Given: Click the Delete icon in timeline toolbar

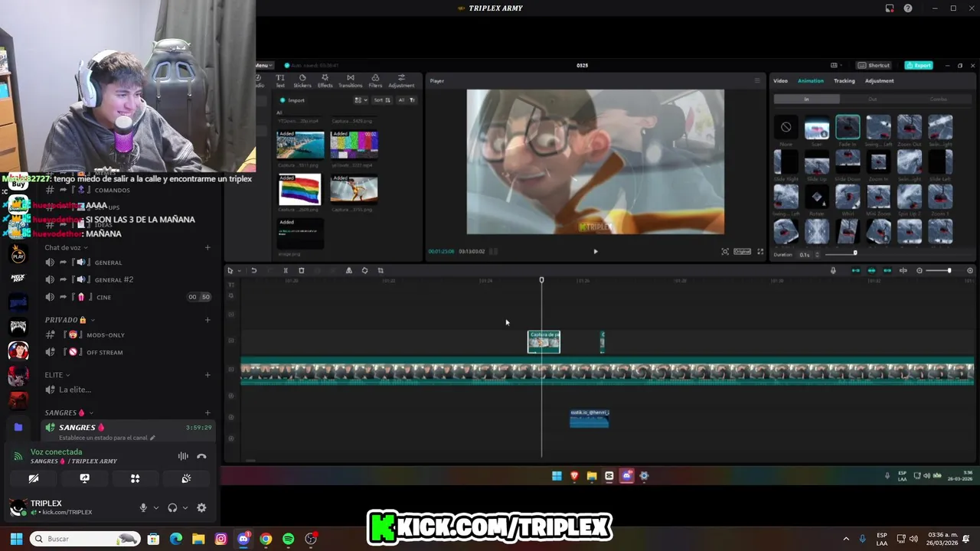Looking at the screenshot, I should [302, 270].
